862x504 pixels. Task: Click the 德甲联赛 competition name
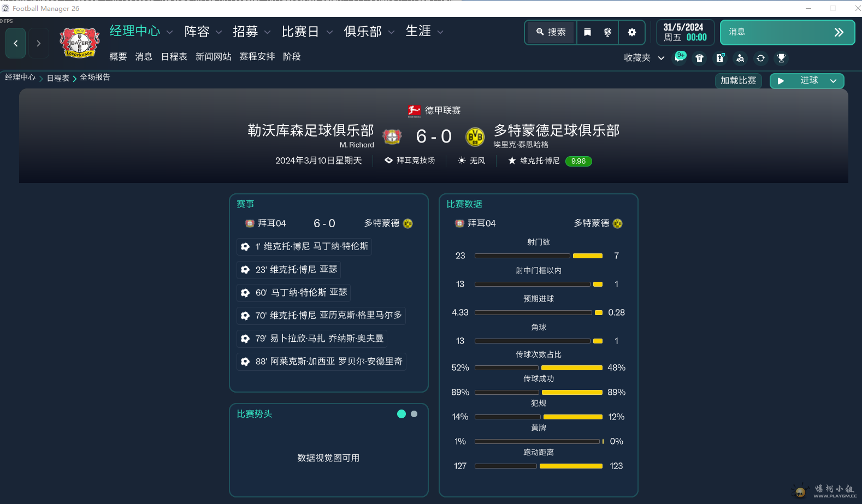(x=443, y=111)
